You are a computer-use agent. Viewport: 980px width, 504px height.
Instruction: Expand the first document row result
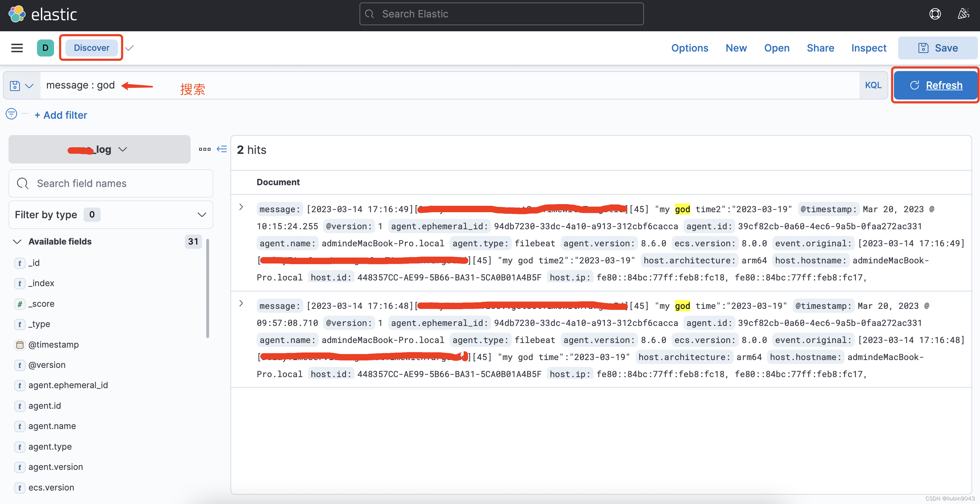(240, 207)
